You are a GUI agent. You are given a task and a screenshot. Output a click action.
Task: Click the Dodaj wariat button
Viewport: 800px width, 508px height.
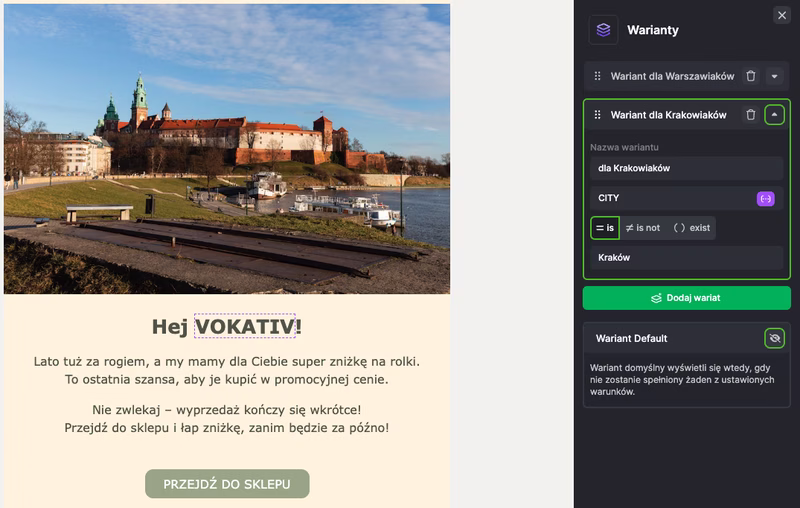[x=686, y=298]
